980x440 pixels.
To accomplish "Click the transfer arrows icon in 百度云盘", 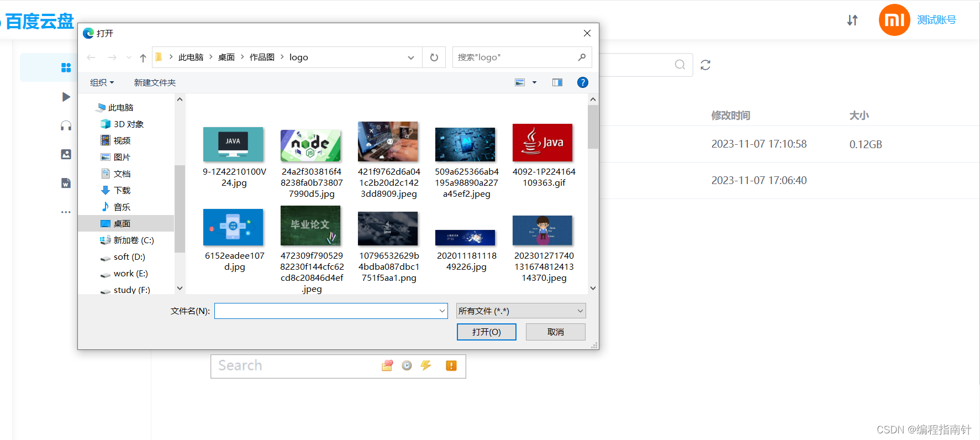I will click(x=852, y=20).
